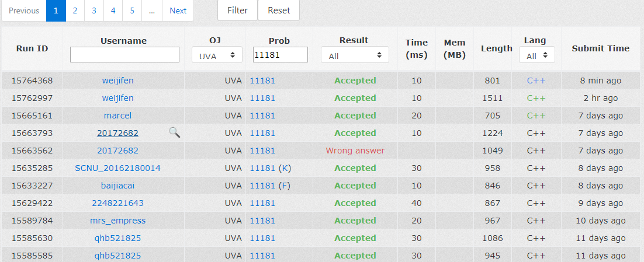Click the magnifier icon beside 20172682
This screenshot has width=644, height=262.
[174, 132]
